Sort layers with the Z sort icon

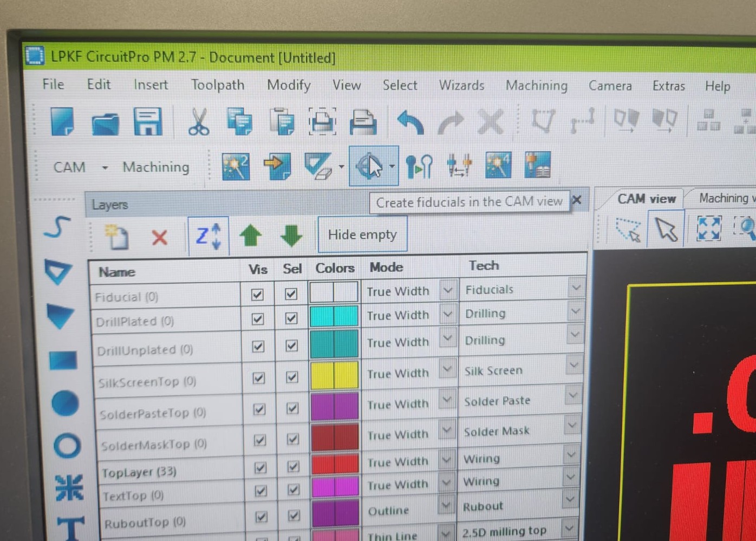click(x=208, y=236)
